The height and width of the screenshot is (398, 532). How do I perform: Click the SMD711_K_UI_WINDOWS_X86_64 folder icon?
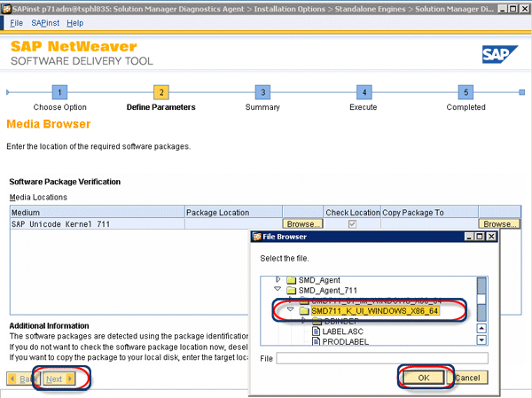click(x=304, y=311)
